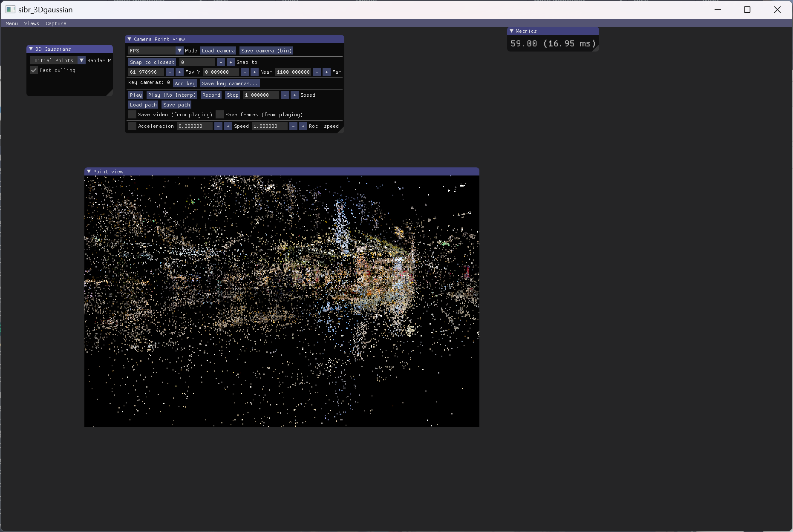Click the Load camera button

[218, 50]
